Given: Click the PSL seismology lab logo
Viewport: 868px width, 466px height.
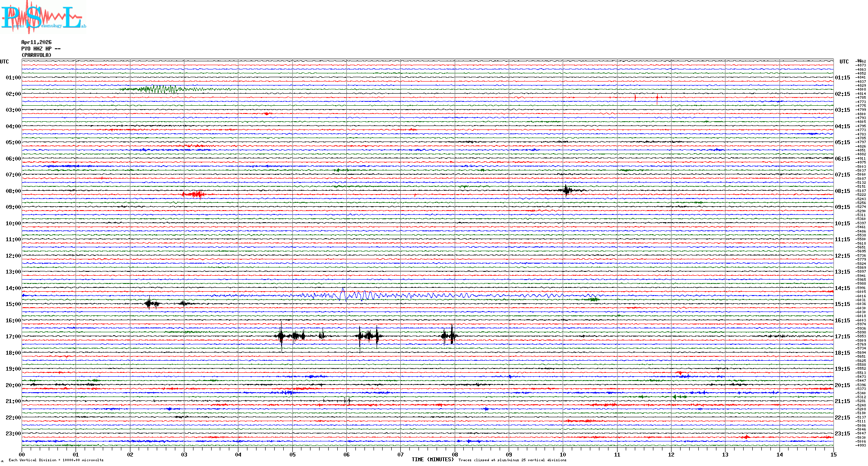Looking at the screenshot, I should 43,17.
